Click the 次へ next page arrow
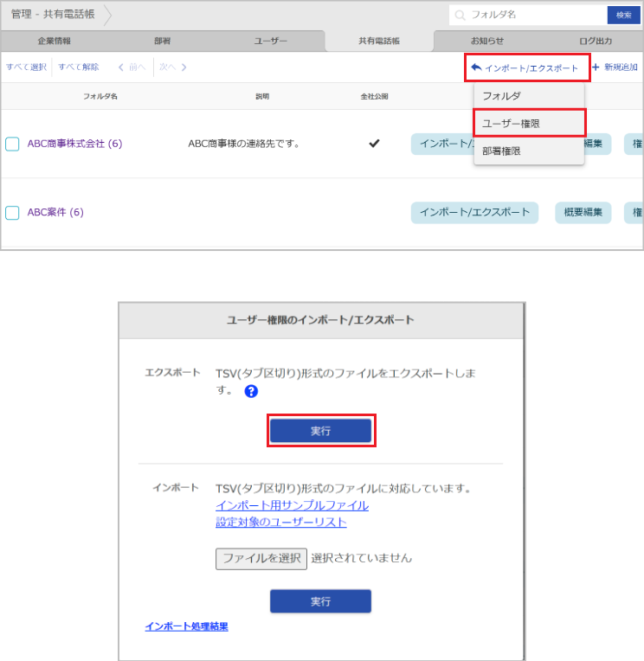This screenshot has width=644, height=661. tap(184, 67)
